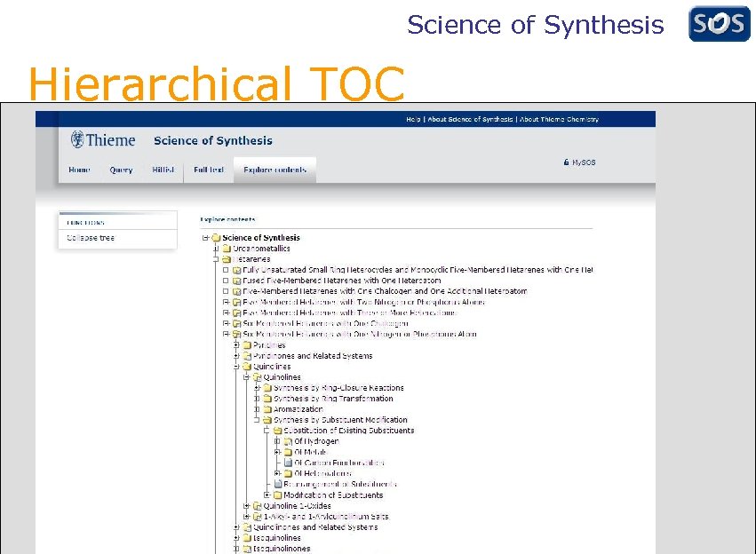Switch to the Full text tab

tap(209, 170)
